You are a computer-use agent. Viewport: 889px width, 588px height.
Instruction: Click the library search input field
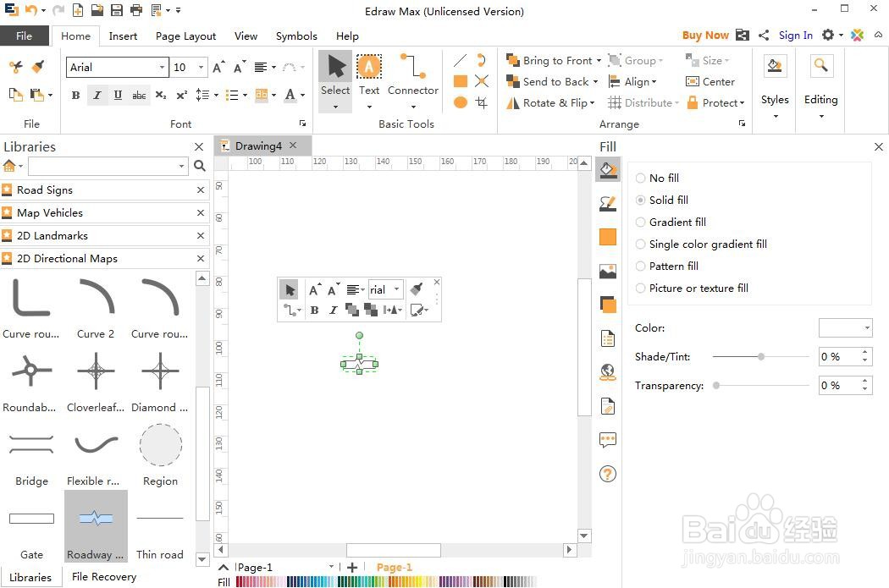tap(108, 166)
